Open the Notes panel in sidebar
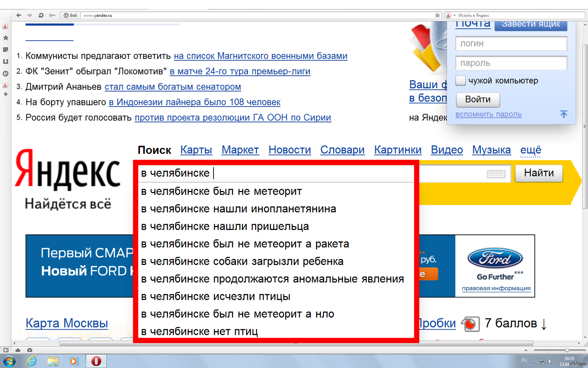Image resolution: width=588 pixels, height=368 pixels. point(6,50)
